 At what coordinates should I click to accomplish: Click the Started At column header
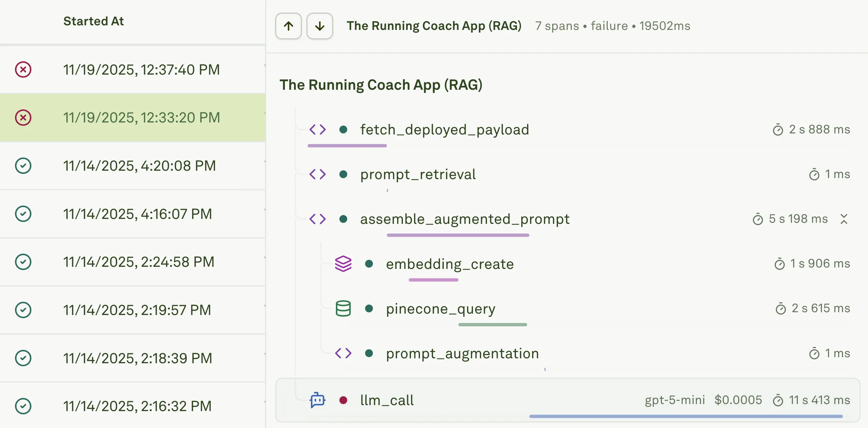(x=94, y=21)
